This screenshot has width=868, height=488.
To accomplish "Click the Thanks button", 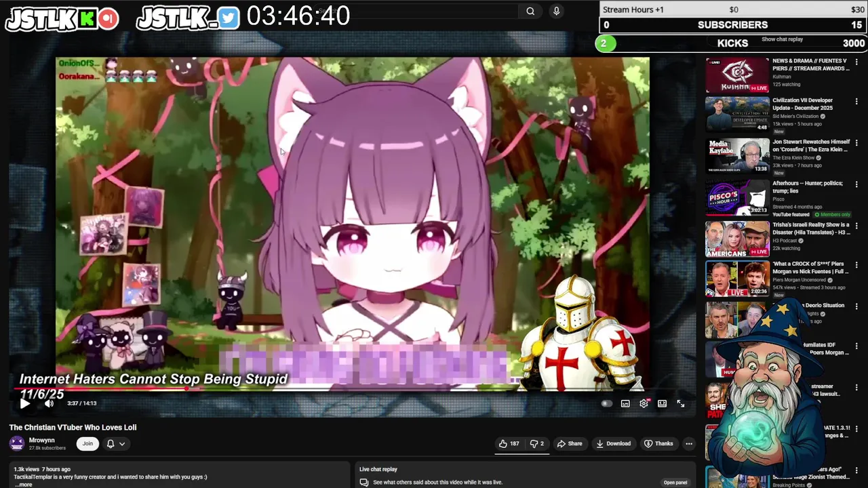I will [658, 444].
